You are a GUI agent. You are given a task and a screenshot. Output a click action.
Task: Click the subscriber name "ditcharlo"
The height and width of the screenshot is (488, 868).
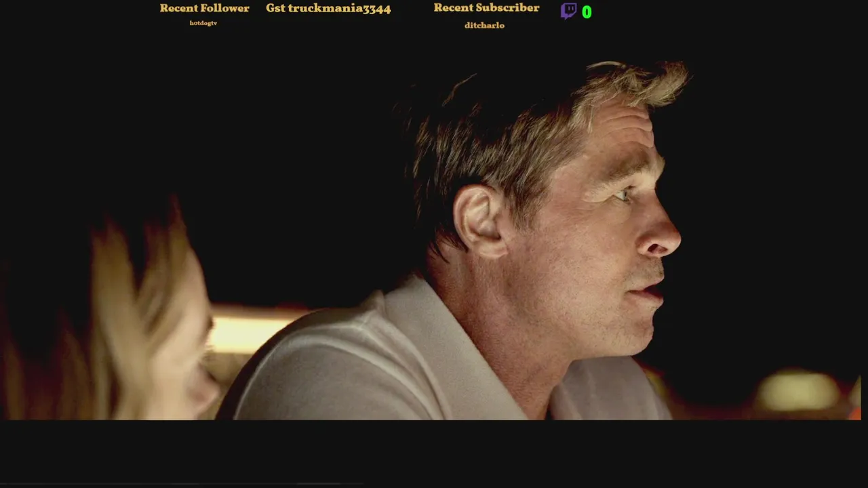484,25
